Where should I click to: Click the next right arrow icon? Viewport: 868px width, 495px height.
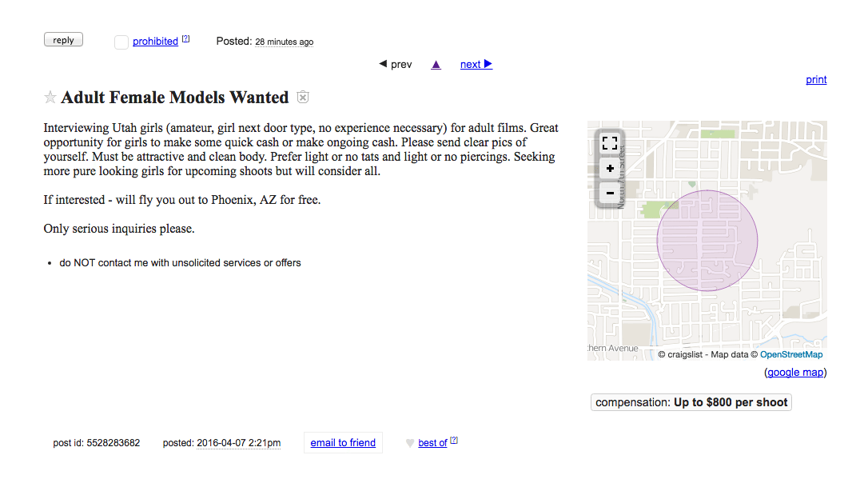click(x=488, y=64)
